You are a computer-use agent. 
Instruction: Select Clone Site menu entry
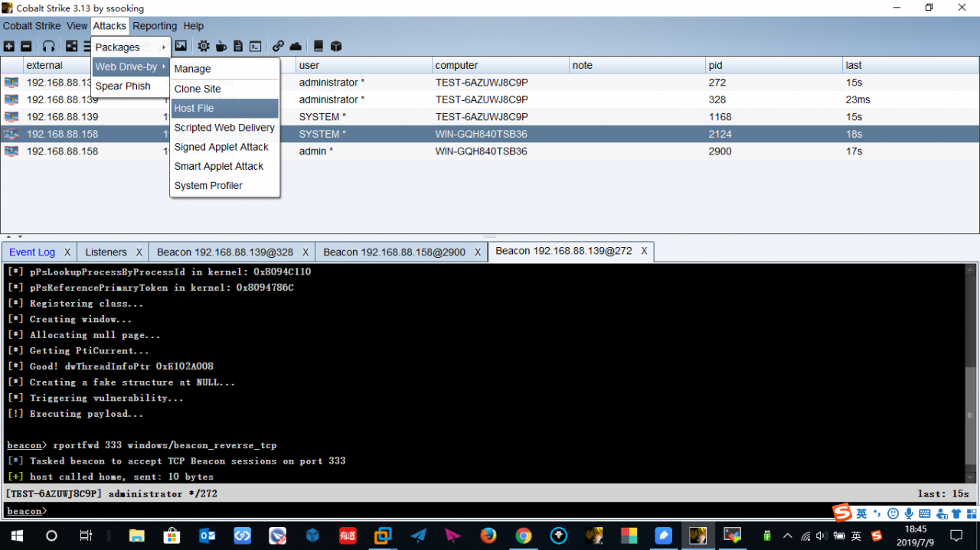(224, 89)
